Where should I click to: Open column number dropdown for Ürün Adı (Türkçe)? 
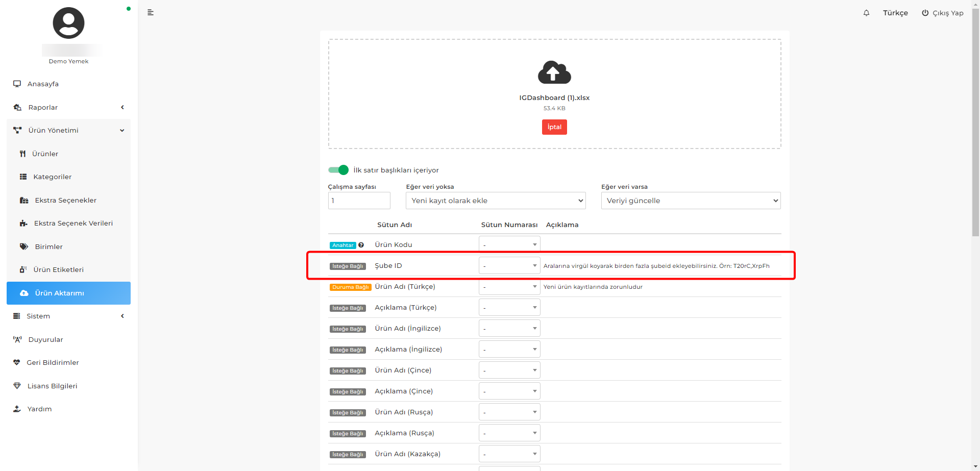509,286
